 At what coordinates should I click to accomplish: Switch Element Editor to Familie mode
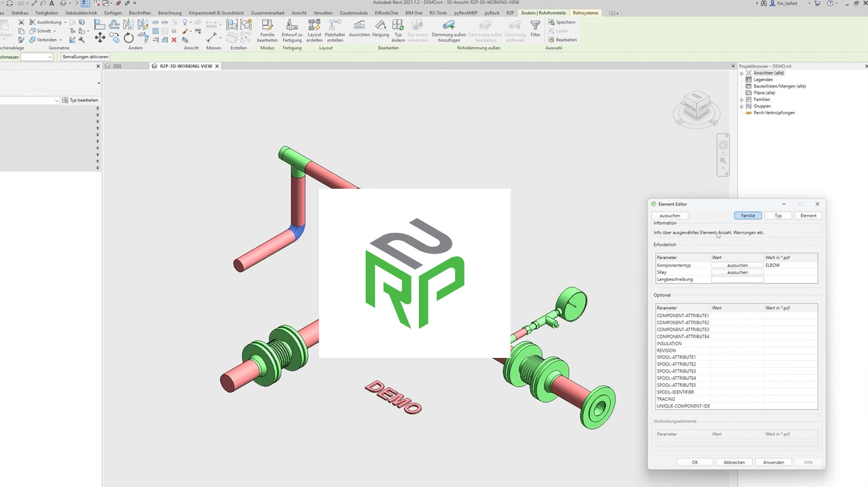[748, 216]
